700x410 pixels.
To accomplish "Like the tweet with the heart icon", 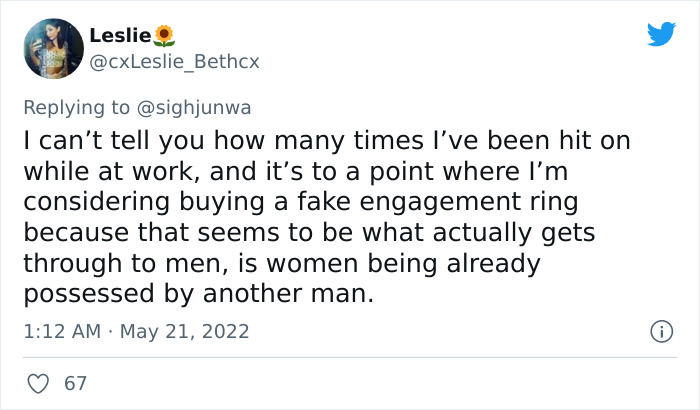I will point(39,383).
